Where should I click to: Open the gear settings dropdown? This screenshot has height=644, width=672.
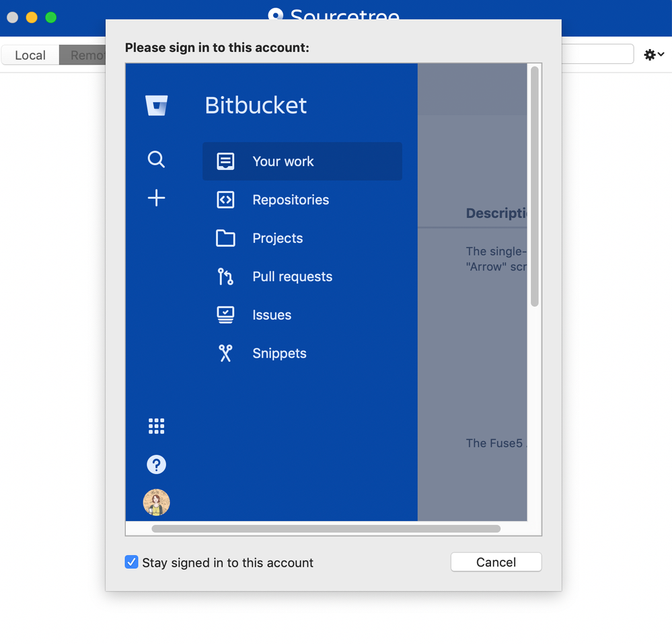(x=654, y=55)
